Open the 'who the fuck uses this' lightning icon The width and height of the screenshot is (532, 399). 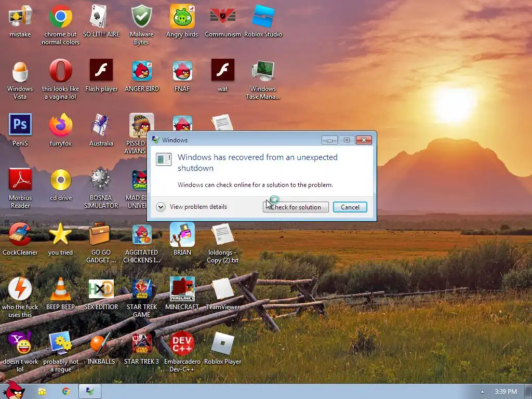(x=20, y=289)
